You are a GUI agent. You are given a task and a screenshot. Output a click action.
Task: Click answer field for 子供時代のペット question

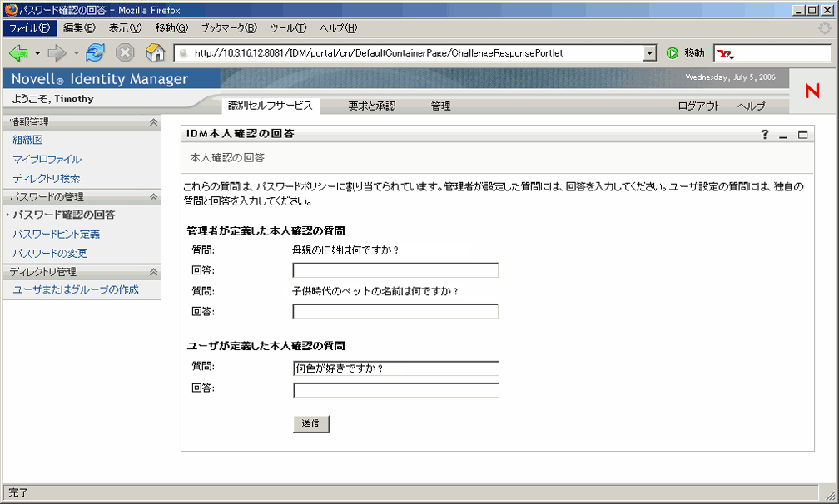395,311
